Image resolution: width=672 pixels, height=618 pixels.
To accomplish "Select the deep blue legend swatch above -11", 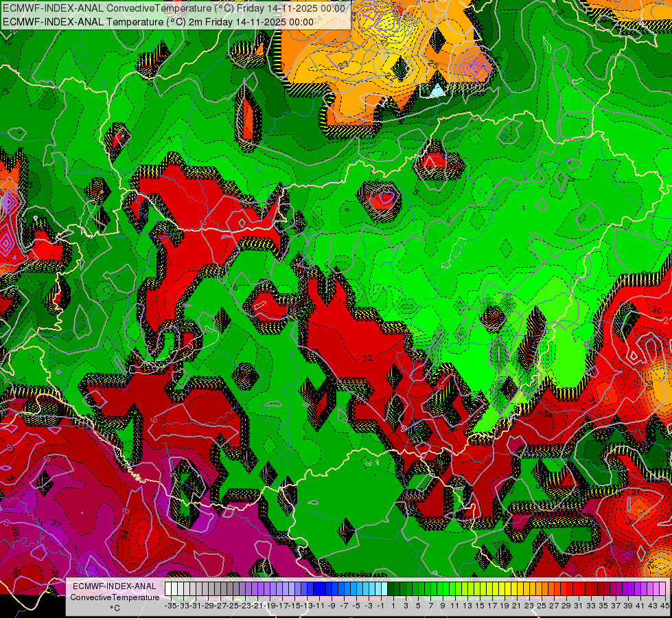I will [316, 588].
